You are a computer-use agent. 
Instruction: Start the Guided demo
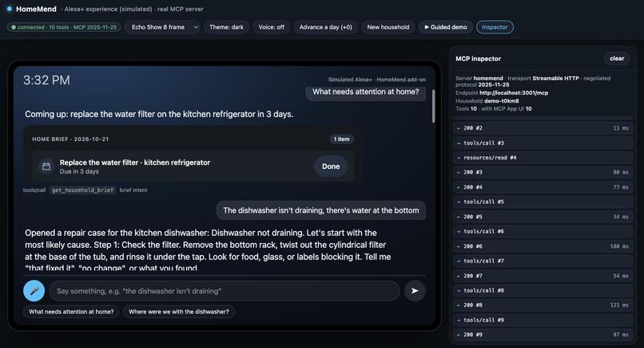[x=446, y=27]
